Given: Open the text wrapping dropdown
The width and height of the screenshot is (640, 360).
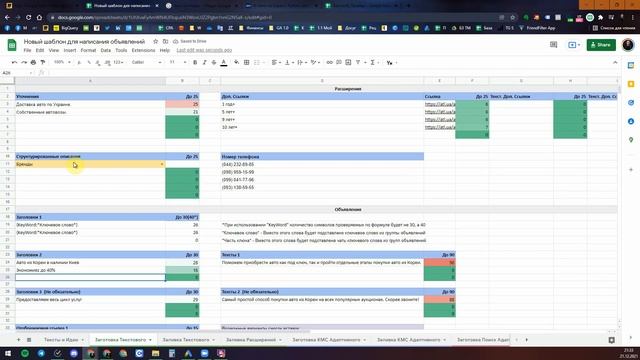Looking at the screenshot, I should [302, 62].
